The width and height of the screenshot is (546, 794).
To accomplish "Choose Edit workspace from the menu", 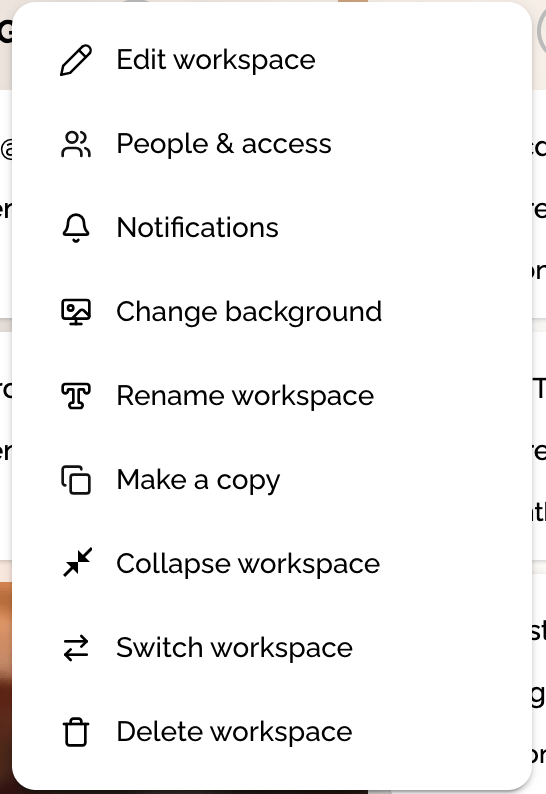I will [272, 60].
